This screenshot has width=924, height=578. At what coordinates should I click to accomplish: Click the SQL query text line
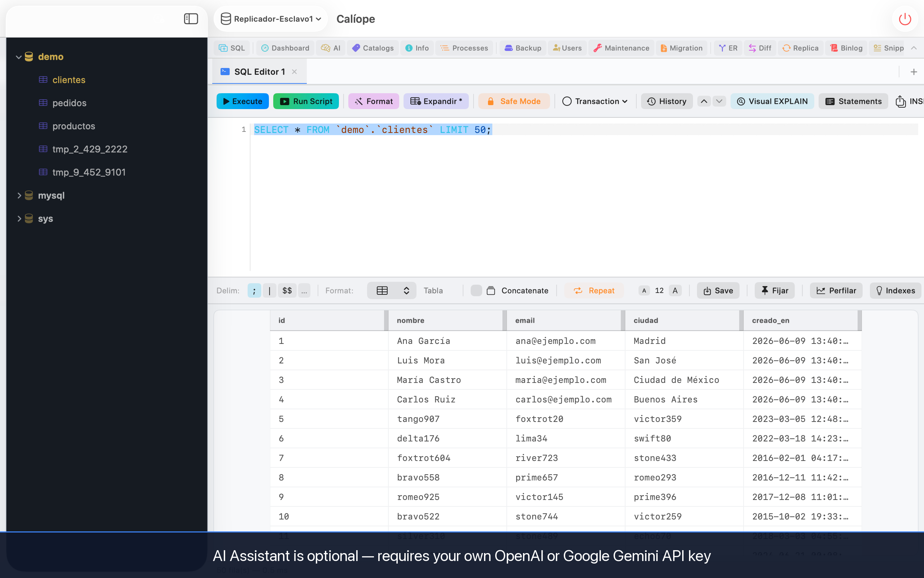(x=373, y=130)
